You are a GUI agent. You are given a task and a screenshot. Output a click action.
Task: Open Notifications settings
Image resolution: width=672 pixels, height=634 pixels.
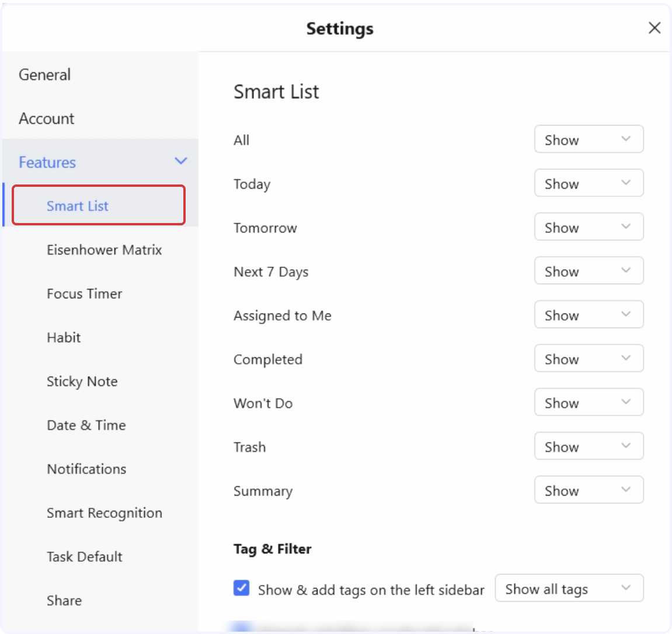point(86,469)
